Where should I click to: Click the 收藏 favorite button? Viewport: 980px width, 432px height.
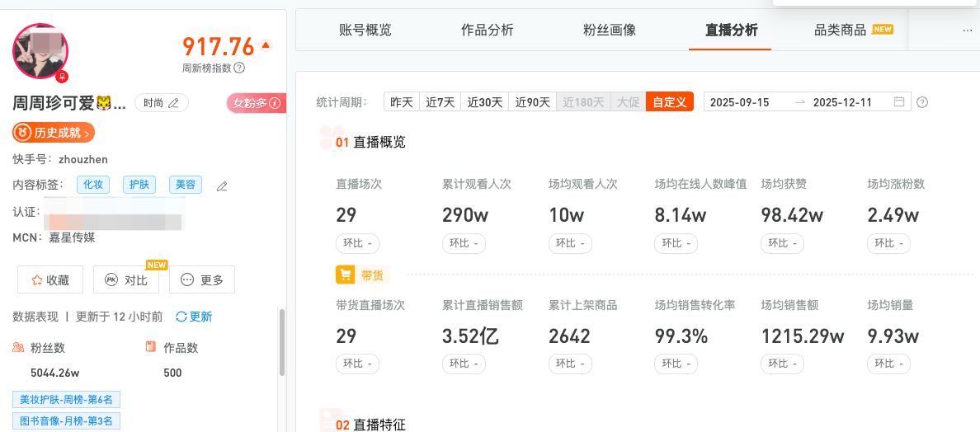pos(50,279)
